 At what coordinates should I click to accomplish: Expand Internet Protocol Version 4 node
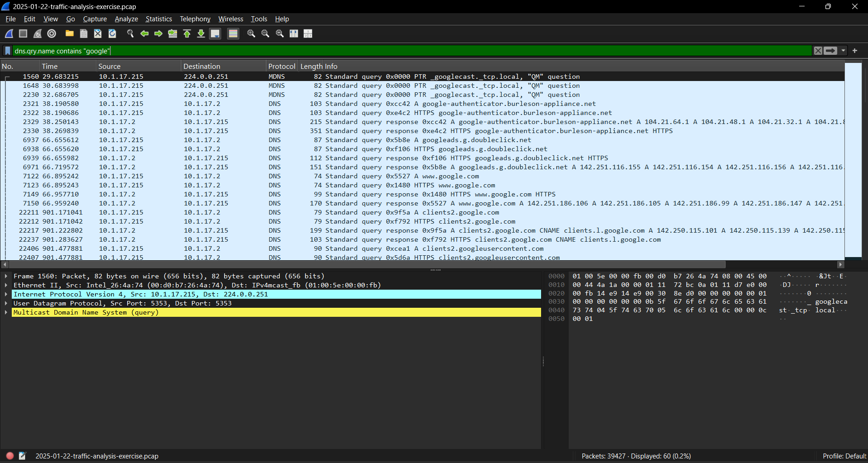[6, 294]
